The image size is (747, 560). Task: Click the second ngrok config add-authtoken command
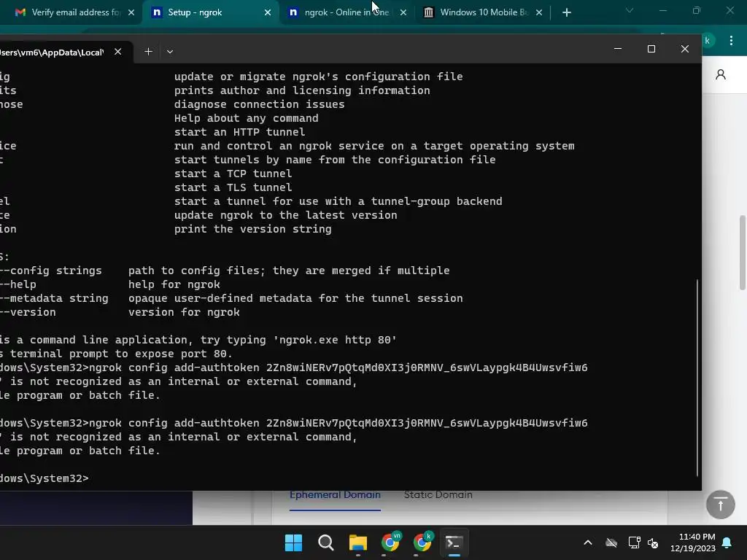[338, 423]
